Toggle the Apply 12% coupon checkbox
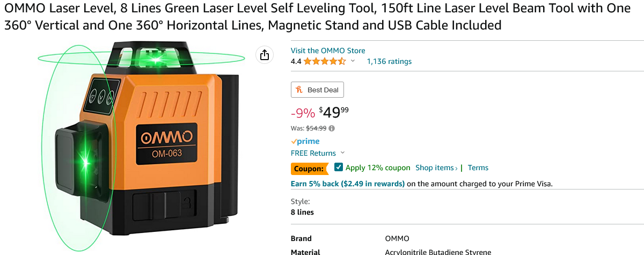Viewport: 644px width, 255px height. click(x=339, y=167)
